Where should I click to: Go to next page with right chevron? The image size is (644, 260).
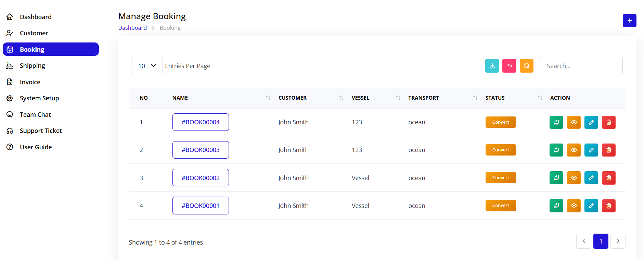click(x=618, y=241)
